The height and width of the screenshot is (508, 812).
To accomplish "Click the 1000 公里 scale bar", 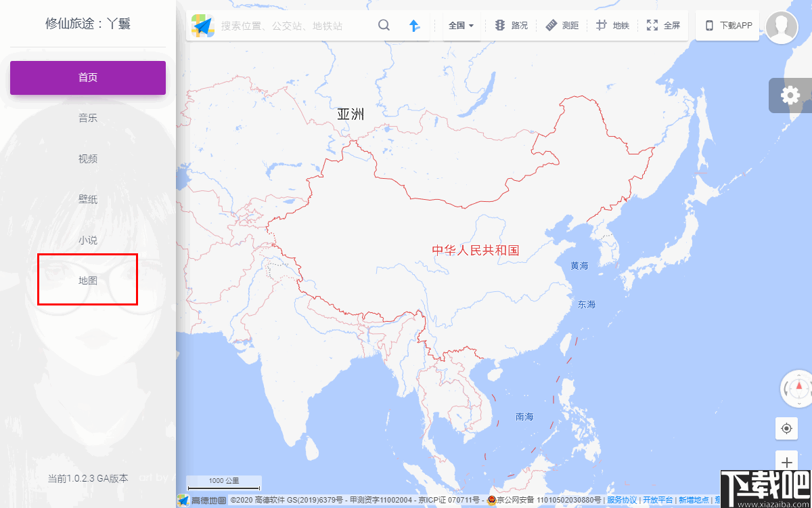I will coord(224,483).
